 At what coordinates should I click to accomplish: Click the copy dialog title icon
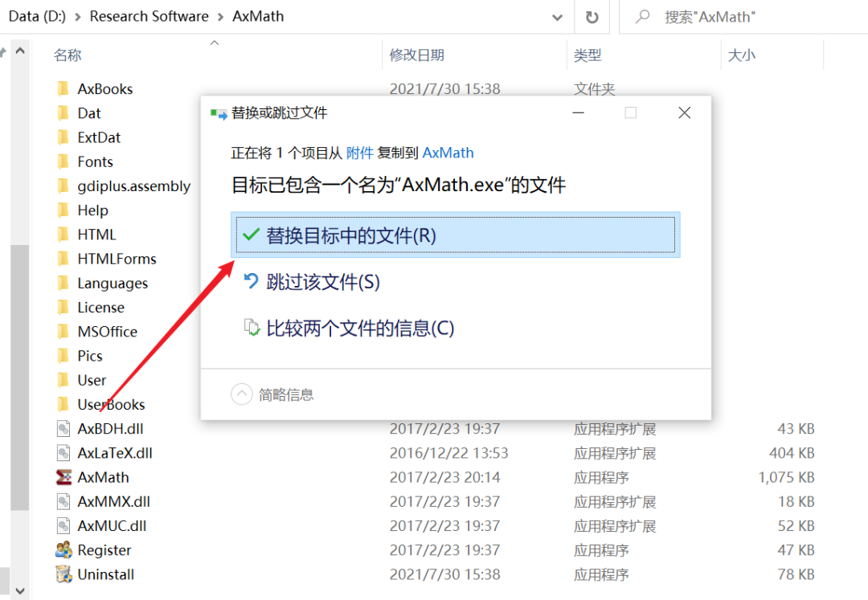coord(219,114)
